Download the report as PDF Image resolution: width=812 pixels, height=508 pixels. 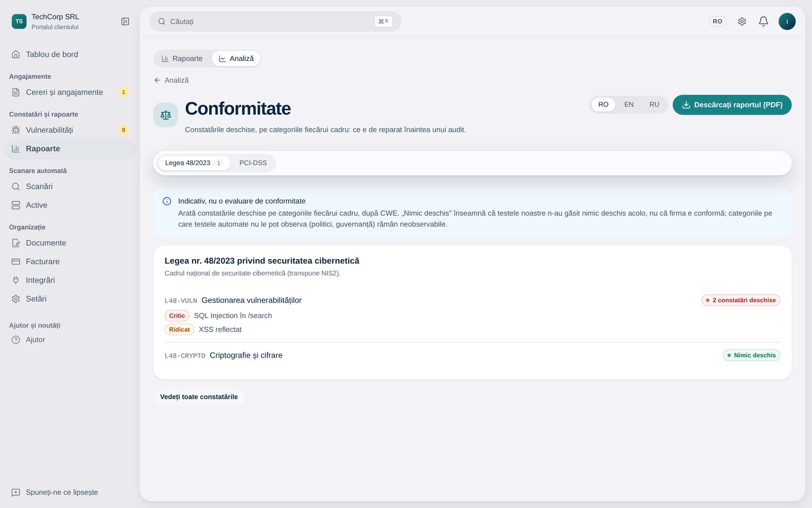click(732, 105)
